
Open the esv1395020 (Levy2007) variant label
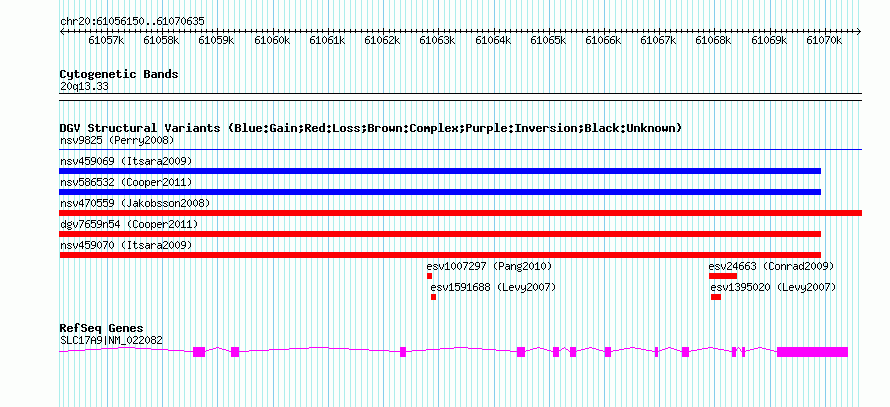[x=774, y=287]
